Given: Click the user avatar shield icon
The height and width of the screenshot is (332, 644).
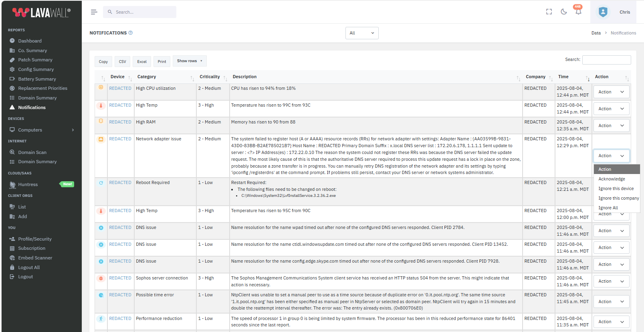Looking at the screenshot, I should click(603, 12).
